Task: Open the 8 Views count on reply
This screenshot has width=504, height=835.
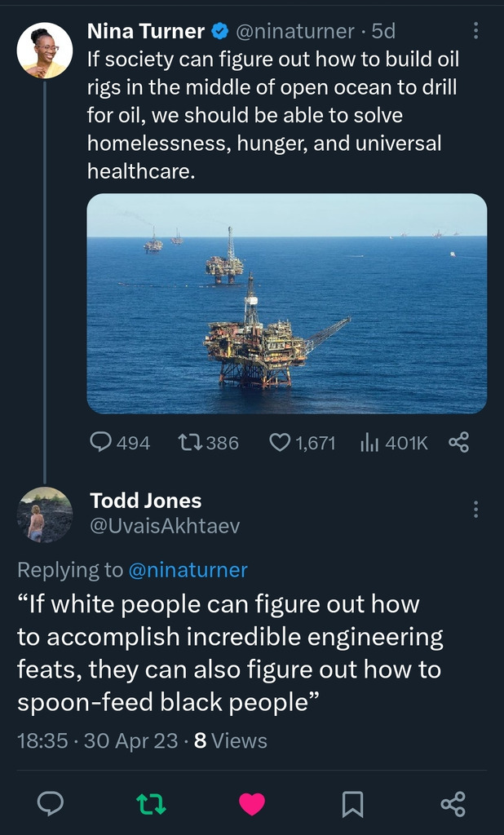Action: (x=231, y=740)
